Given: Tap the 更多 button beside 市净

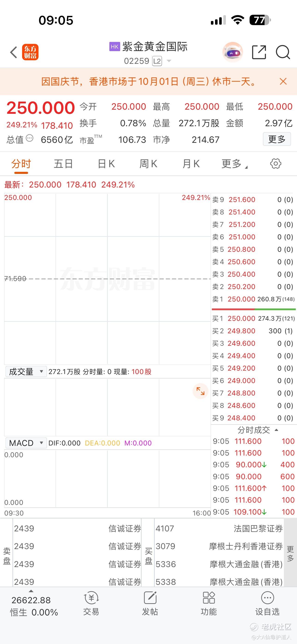Looking at the screenshot, I should (277, 139).
